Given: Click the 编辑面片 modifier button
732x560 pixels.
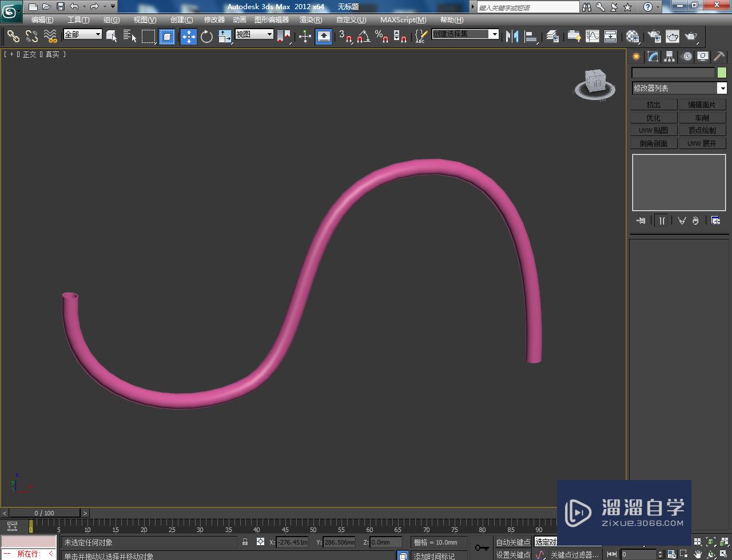Looking at the screenshot, I should tap(702, 105).
